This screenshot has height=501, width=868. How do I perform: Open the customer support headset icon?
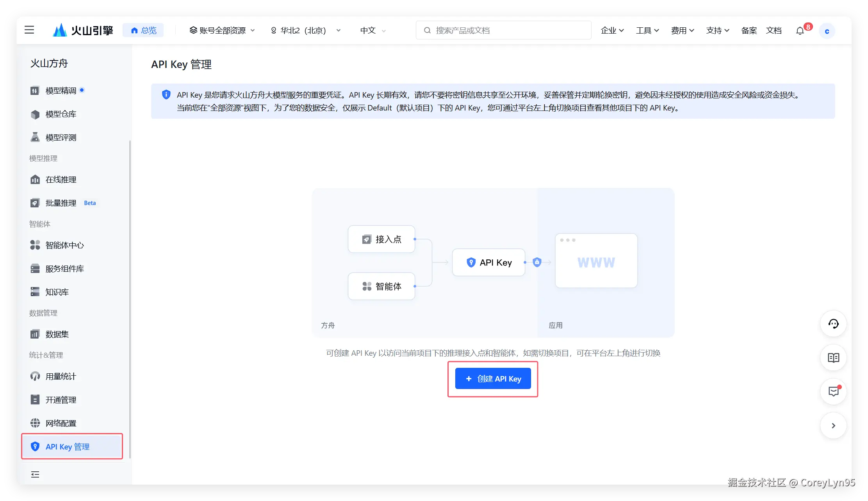[834, 323]
